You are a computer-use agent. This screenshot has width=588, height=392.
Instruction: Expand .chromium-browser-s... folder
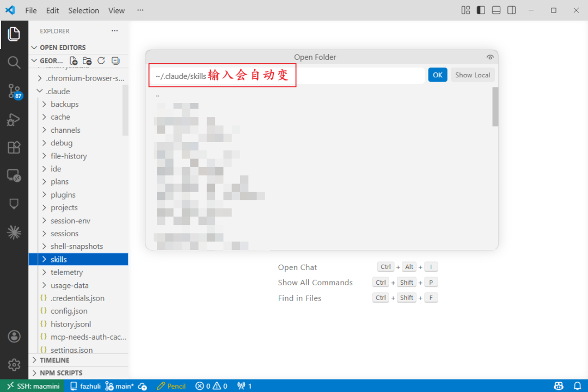pyautogui.click(x=78, y=78)
